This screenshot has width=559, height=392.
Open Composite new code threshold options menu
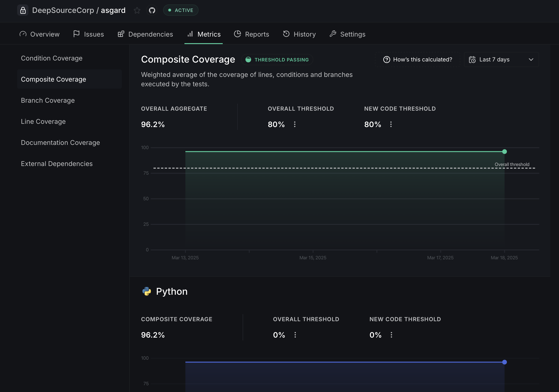tap(391, 124)
